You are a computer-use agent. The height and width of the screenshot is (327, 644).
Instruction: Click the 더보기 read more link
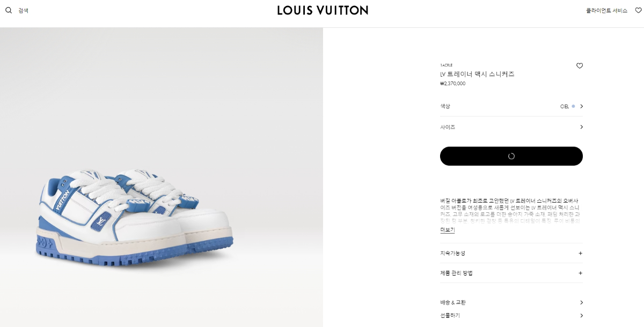448,230
